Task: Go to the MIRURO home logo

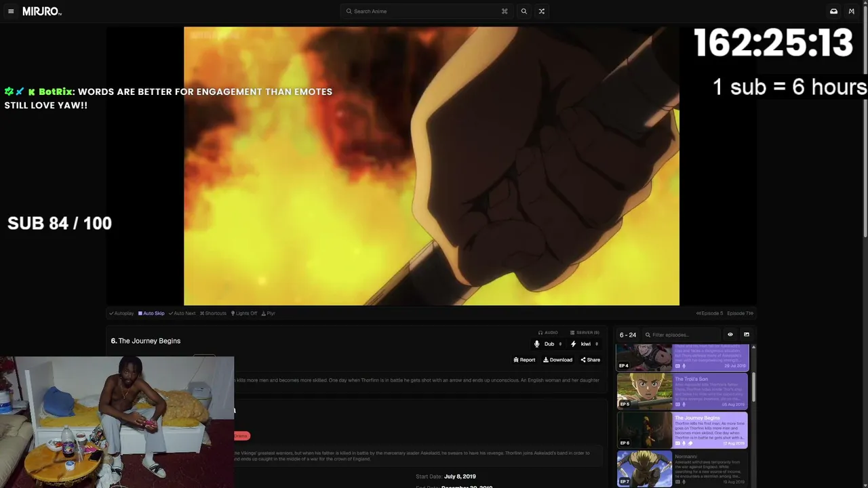Action: click(x=41, y=12)
